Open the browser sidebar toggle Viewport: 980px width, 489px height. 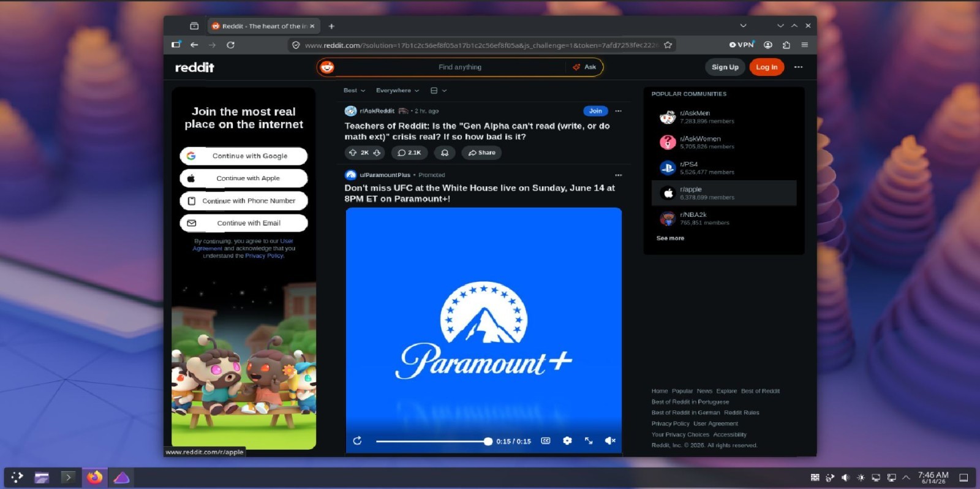(176, 45)
